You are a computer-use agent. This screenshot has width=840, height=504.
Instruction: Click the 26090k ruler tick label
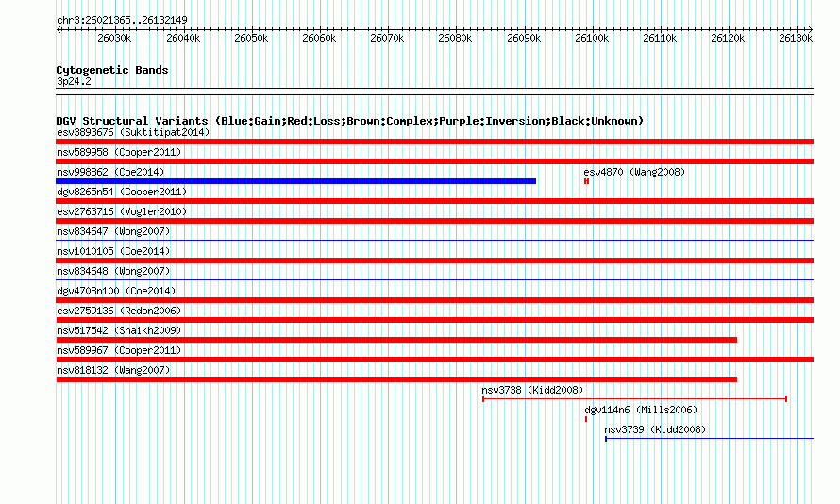[524, 38]
